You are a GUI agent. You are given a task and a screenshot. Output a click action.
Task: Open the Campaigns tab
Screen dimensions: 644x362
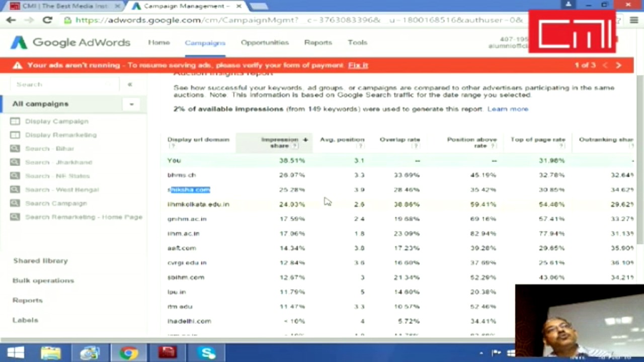pyautogui.click(x=205, y=43)
